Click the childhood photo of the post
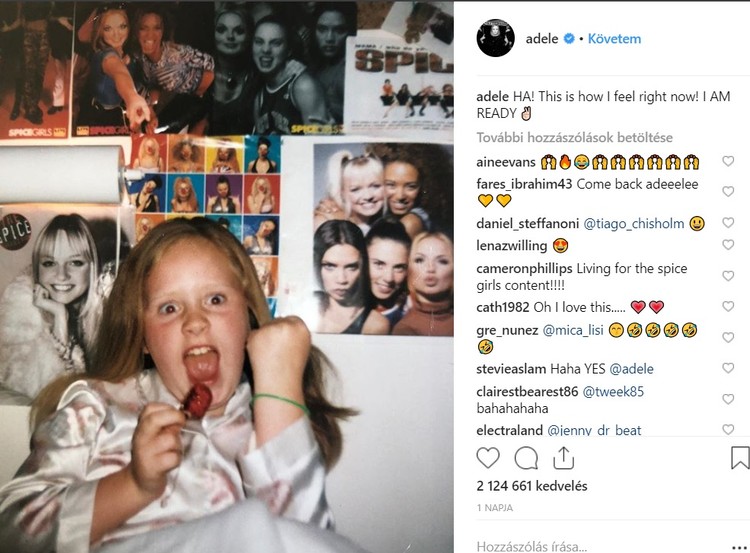750x553 pixels. [227, 277]
